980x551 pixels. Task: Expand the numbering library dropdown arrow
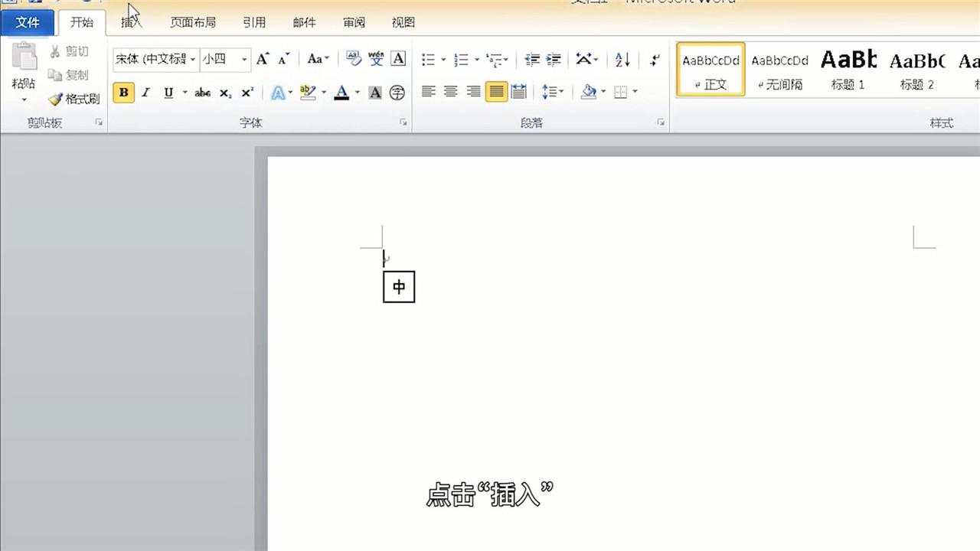(476, 59)
